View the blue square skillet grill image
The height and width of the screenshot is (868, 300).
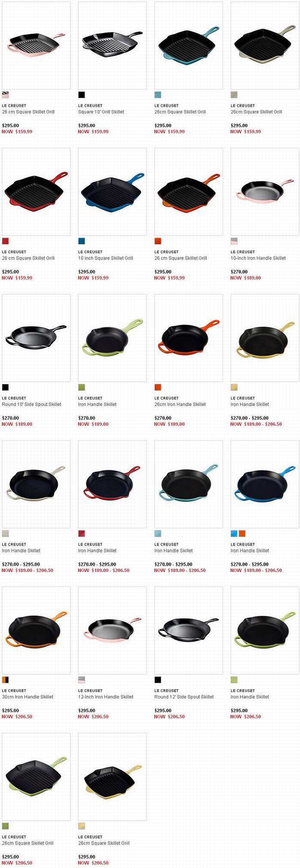tap(112, 191)
